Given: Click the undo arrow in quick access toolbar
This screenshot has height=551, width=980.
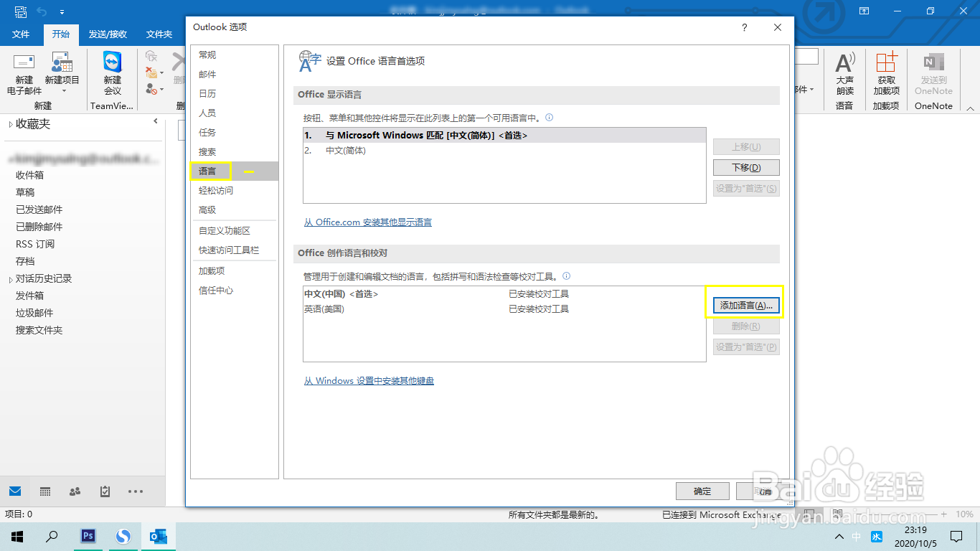Looking at the screenshot, I should click(x=41, y=11).
